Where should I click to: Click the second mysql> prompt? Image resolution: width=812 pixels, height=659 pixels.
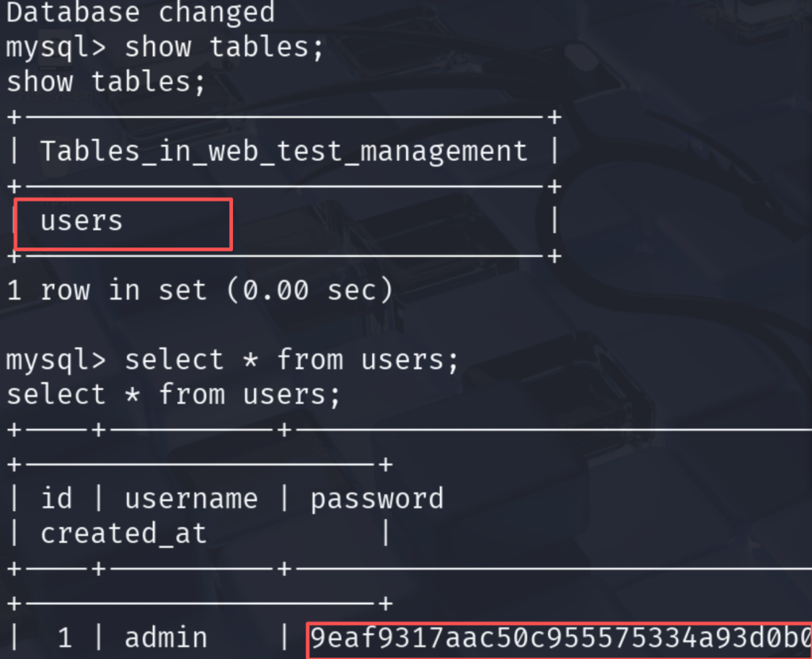(56, 360)
